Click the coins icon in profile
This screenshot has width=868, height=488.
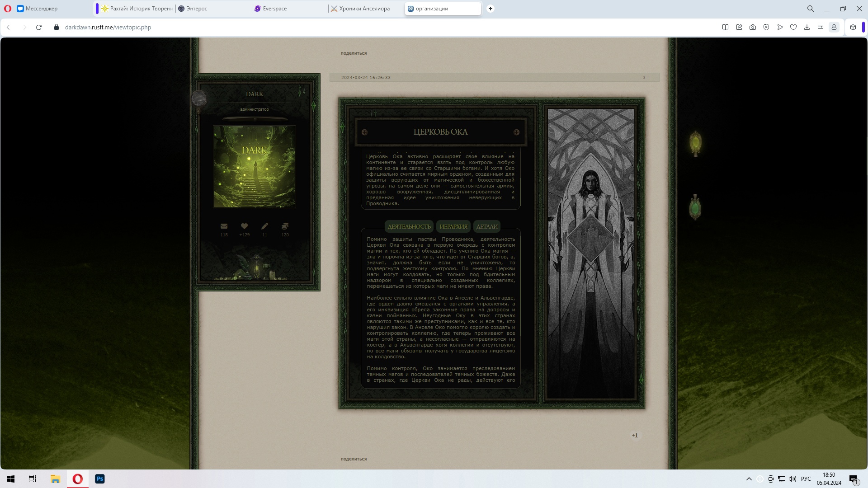tap(285, 226)
